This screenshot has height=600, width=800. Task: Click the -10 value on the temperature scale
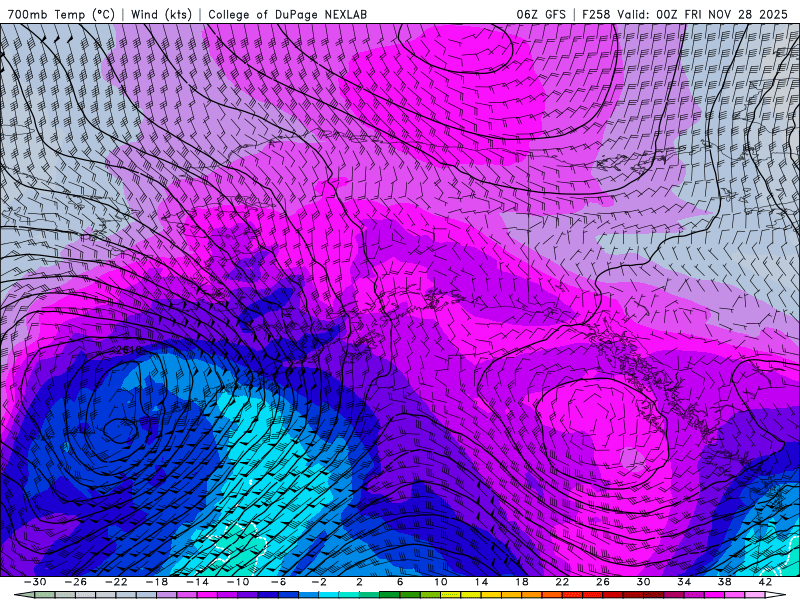point(238,582)
